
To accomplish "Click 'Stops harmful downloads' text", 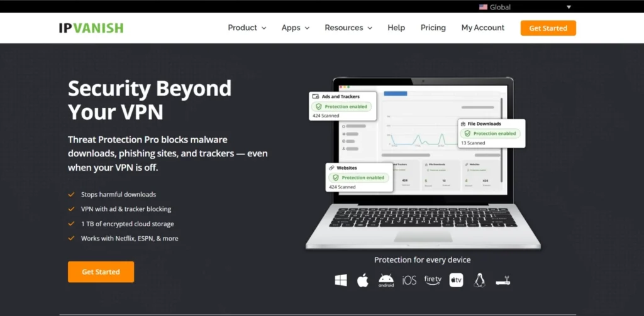I will (119, 195).
